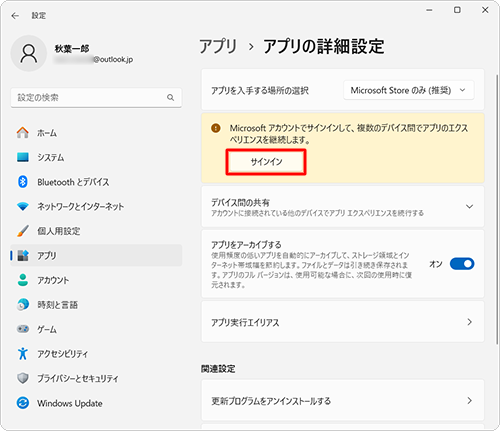Open 時刻と言語 settings
Screen dimensions: 500x431
coord(96,304)
